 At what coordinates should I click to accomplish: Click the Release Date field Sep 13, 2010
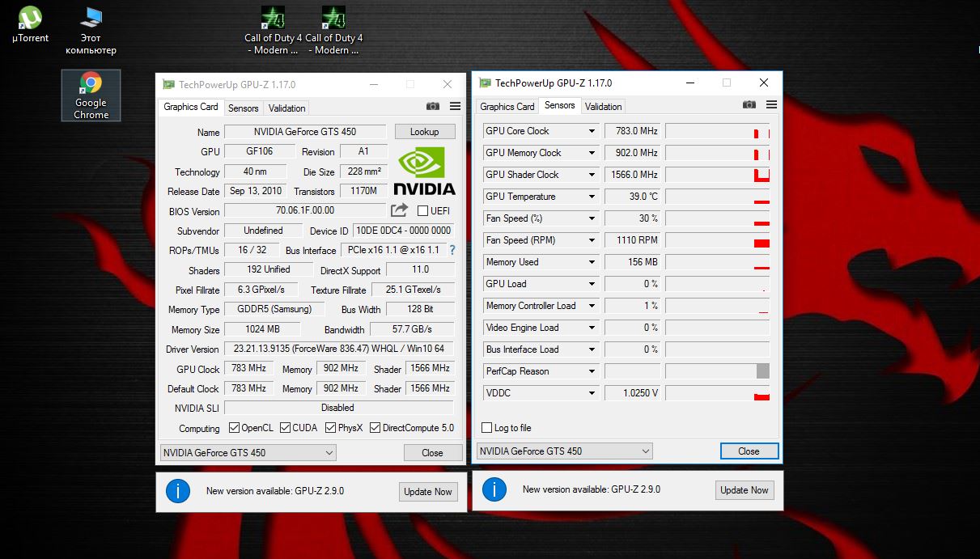256,191
